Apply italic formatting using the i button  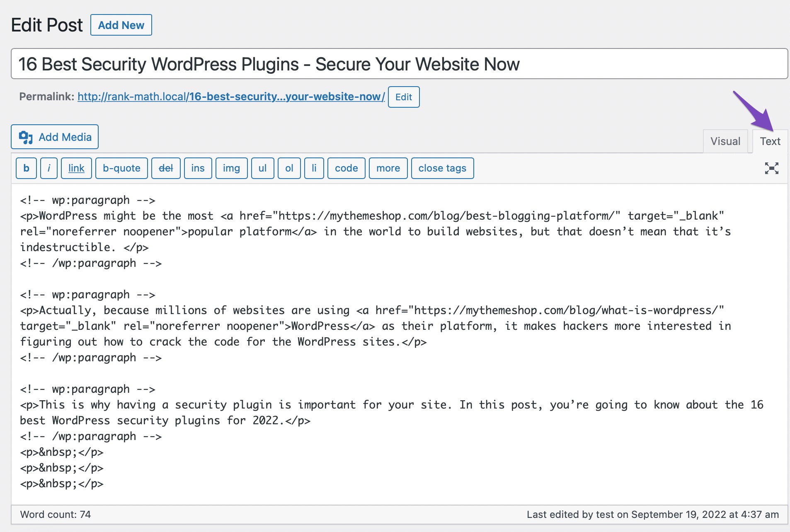click(48, 168)
